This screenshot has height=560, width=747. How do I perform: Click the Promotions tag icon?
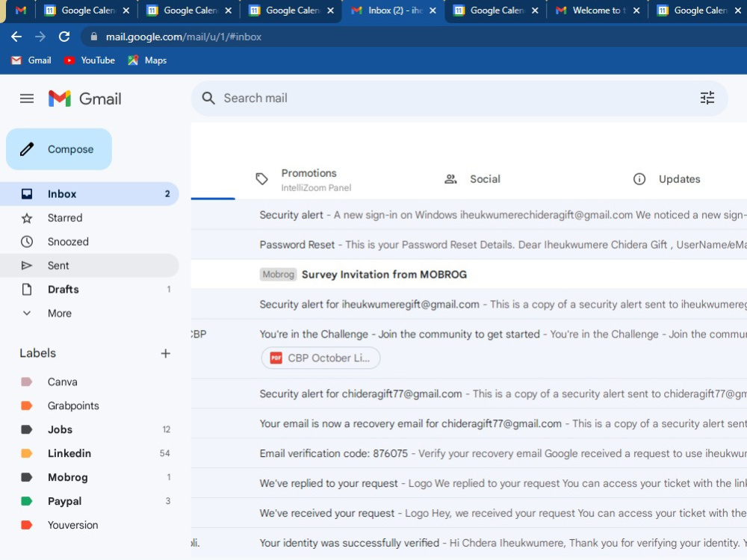click(261, 179)
